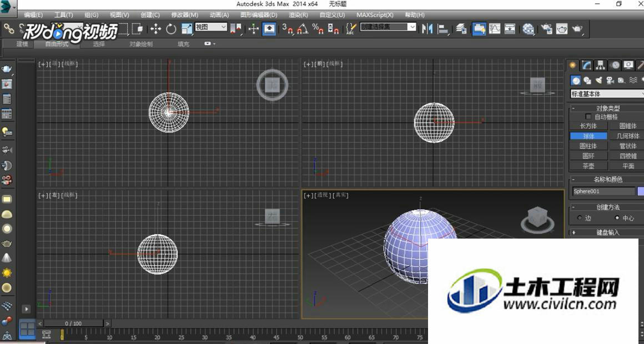
Task: Toggle the Graphite ribbon icon
Action: pos(479,29)
